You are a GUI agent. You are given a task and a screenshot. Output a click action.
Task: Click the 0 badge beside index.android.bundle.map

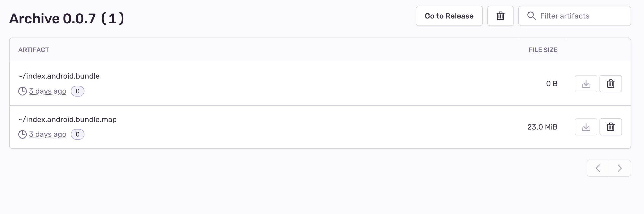coord(77,134)
